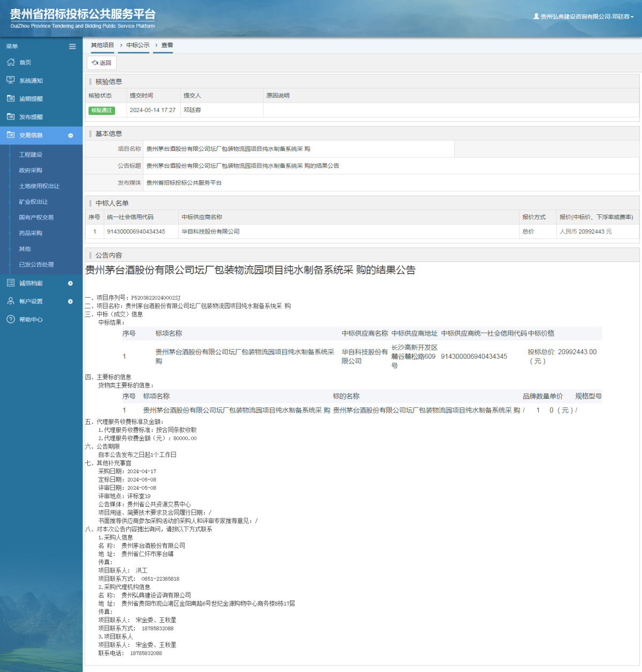
Task: Click contact phone 0851-22385818
Action: (160, 579)
